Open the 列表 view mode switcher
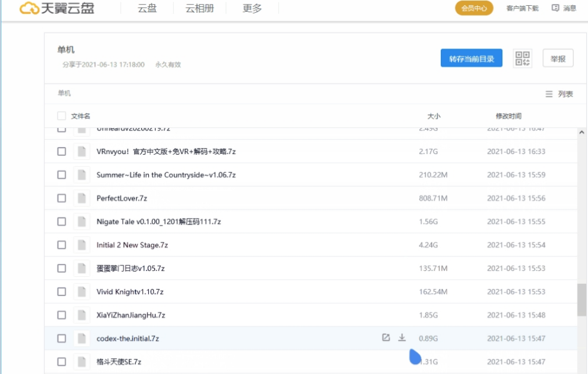The height and width of the screenshot is (374, 588). tap(559, 94)
